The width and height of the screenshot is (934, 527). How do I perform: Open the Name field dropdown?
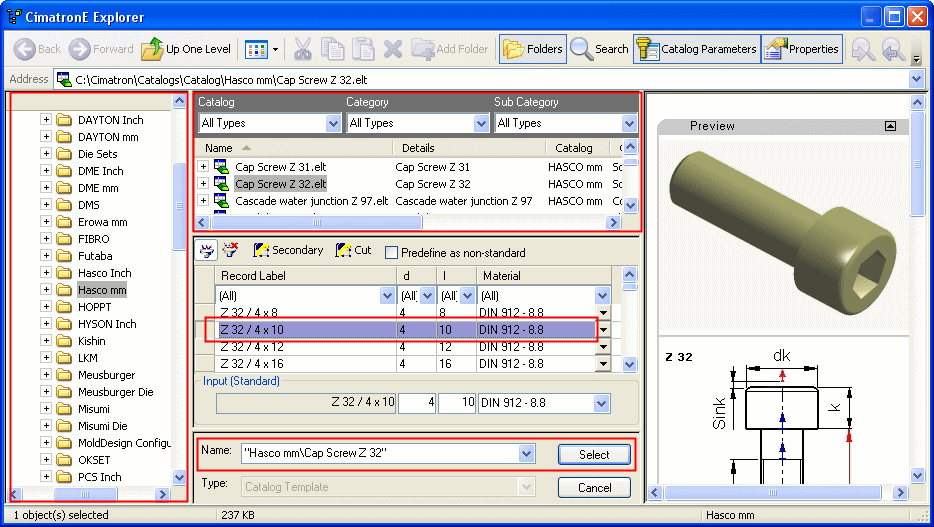(526, 454)
